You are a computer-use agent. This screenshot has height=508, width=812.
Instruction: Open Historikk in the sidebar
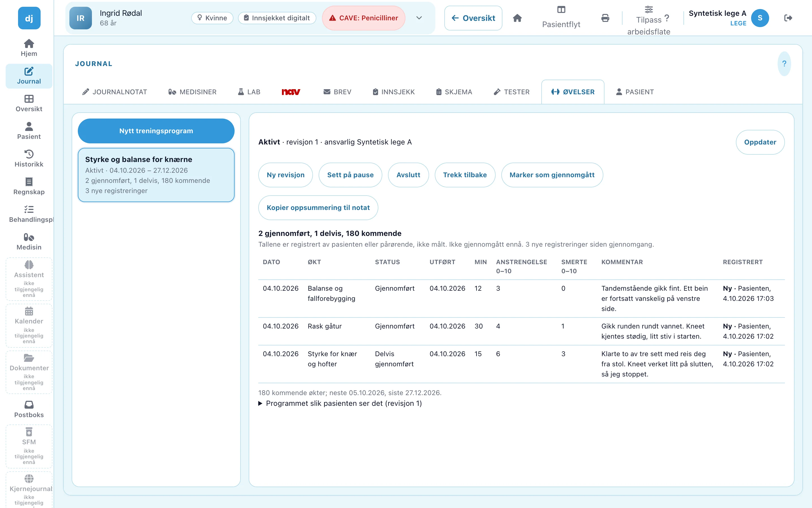tap(29, 159)
